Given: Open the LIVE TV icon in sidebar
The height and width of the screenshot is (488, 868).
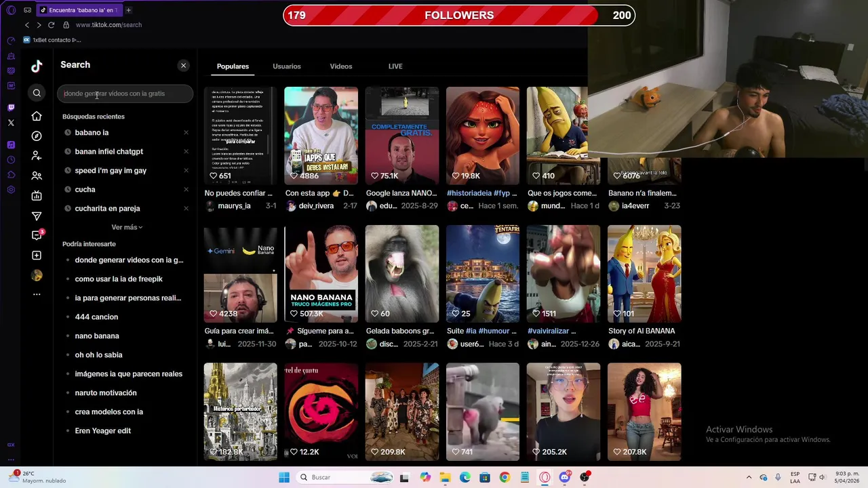Looking at the screenshot, I should click(x=37, y=196).
